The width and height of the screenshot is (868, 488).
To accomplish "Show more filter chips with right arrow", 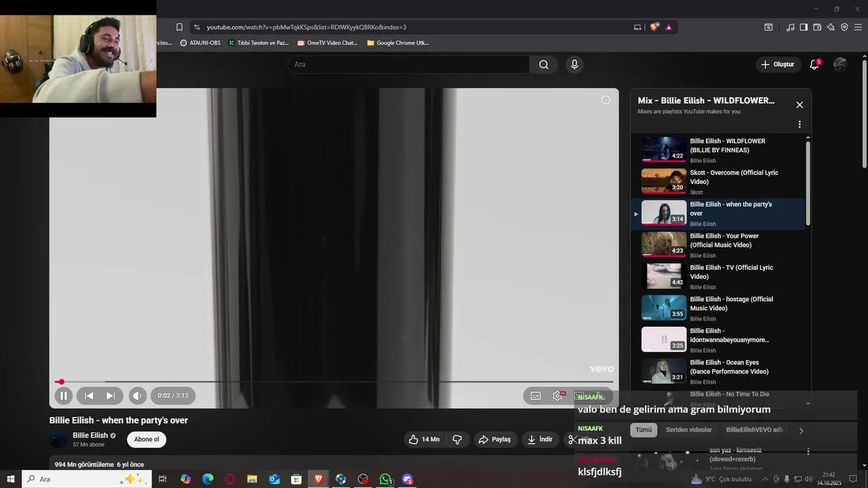I will [801, 430].
